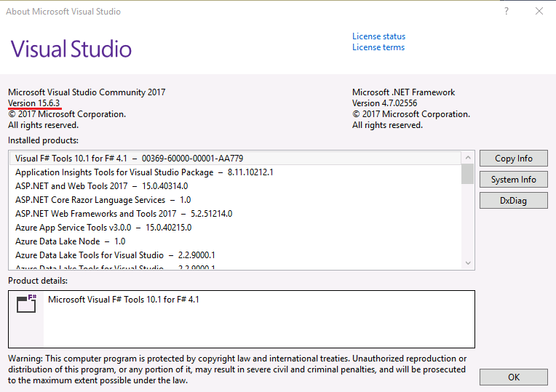Open the License terms link

(x=378, y=47)
